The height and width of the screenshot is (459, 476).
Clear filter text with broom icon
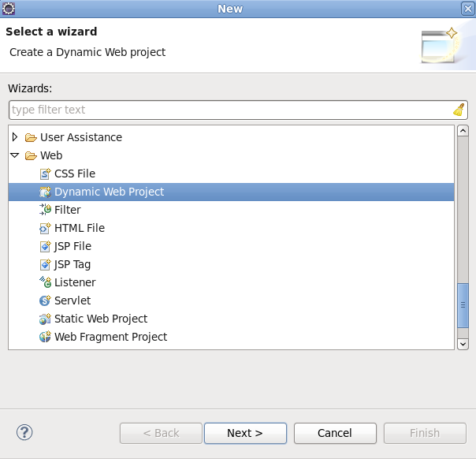(x=459, y=110)
